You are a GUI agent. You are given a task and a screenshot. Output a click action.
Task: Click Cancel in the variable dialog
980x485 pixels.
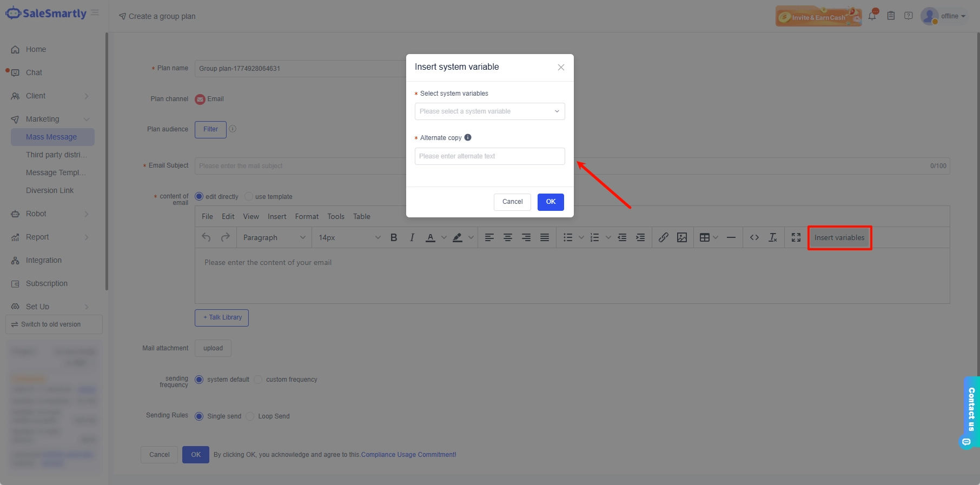tap(512, 202)
